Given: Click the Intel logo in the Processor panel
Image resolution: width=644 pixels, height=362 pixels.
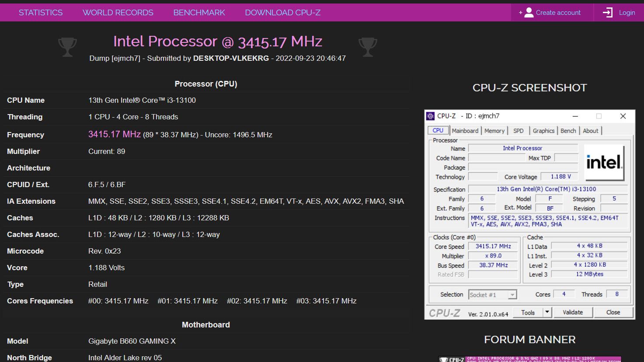Looking at the screenshot, I should click(604, 162).
